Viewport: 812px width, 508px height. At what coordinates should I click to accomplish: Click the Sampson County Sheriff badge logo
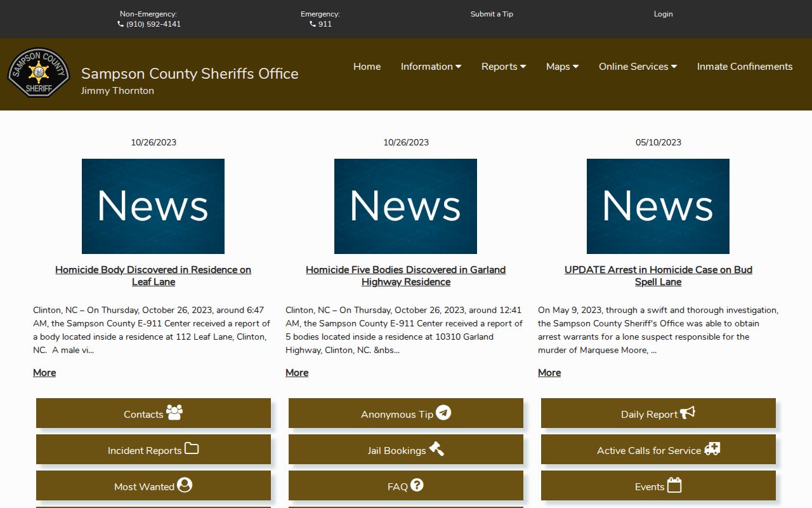pos(39,72)
